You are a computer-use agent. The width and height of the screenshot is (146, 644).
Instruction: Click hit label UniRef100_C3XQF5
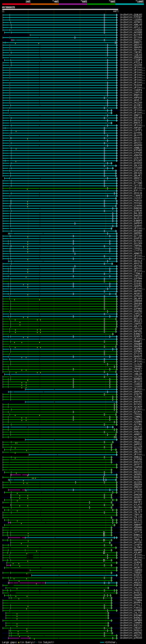[x=131, y=60]
